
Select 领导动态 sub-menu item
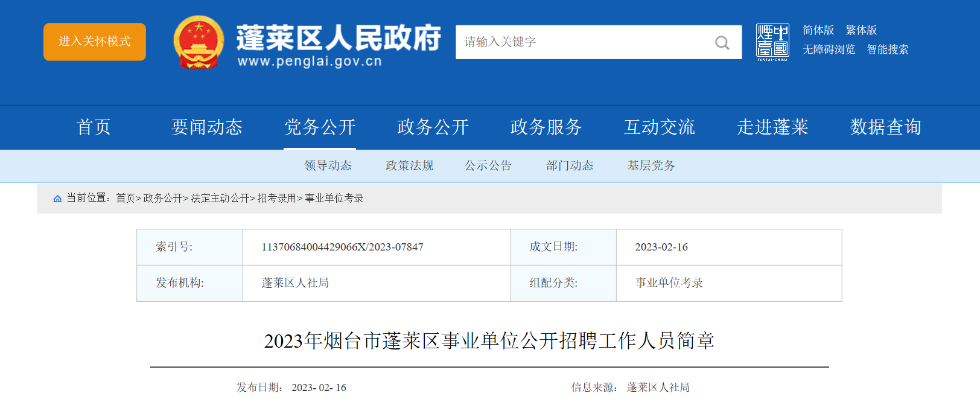(328, 165)
